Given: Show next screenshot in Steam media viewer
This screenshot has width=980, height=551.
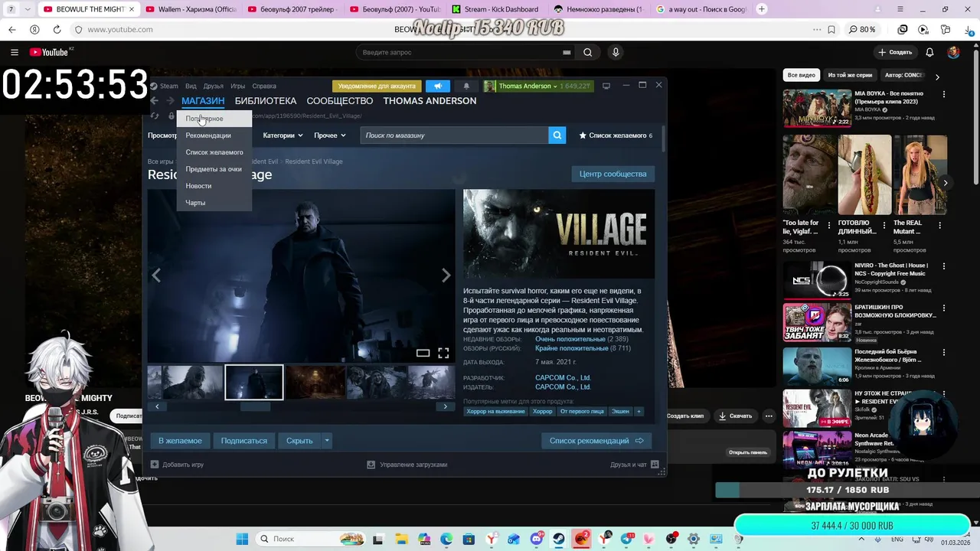Looking at the screenshot, I should (446, 275).
